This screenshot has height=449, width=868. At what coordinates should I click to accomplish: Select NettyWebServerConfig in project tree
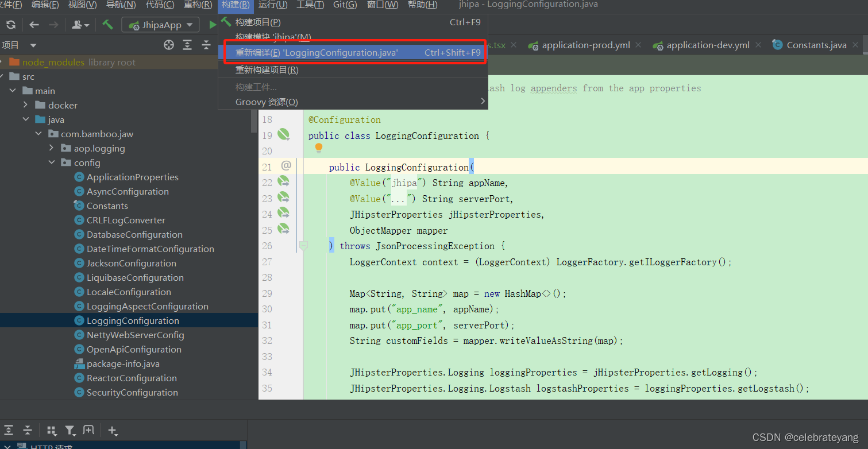point(135,335)
